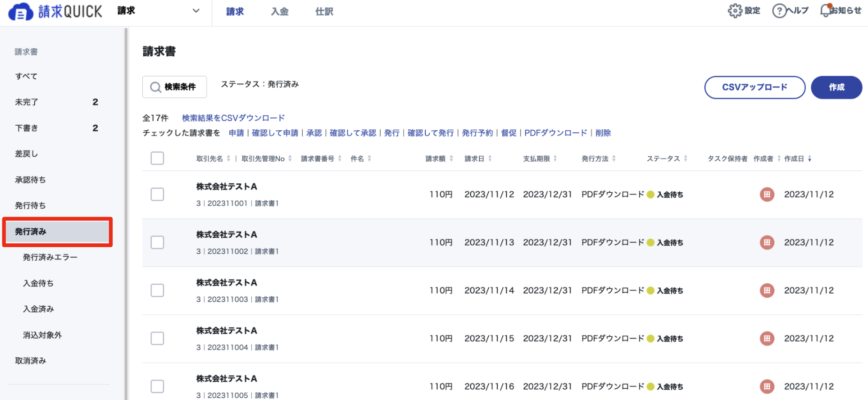Click 入金待ち status dot for invoice 202311001
This screenshot has height=400, width=868.
point(651,195)
